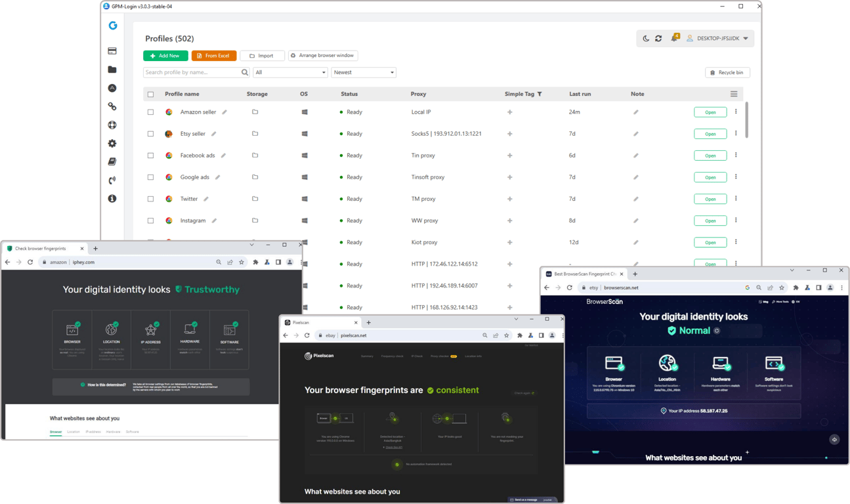This screenshot has width=850, height=504.
Task: Open the column settings icon in the table header
Action: [734, 94]
